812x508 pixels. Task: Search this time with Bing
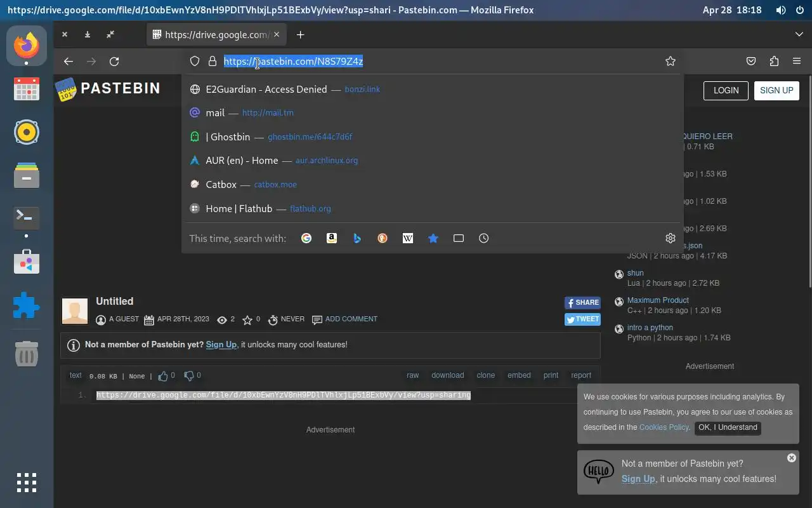click(x=357, y=238)
